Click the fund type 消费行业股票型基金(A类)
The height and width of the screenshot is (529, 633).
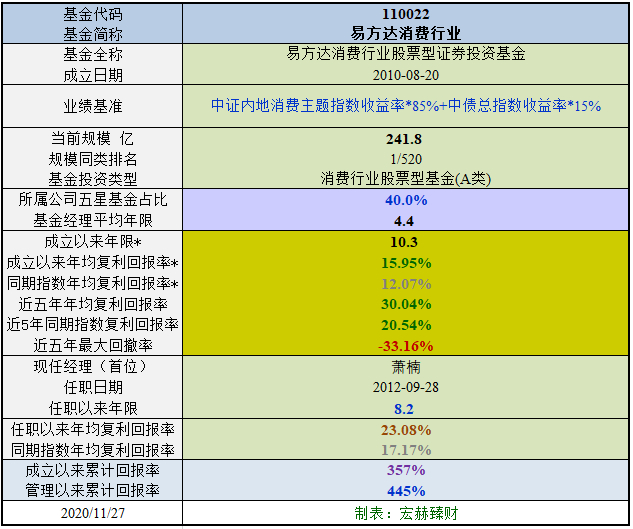pyautogui.click(x=406, y=179)
